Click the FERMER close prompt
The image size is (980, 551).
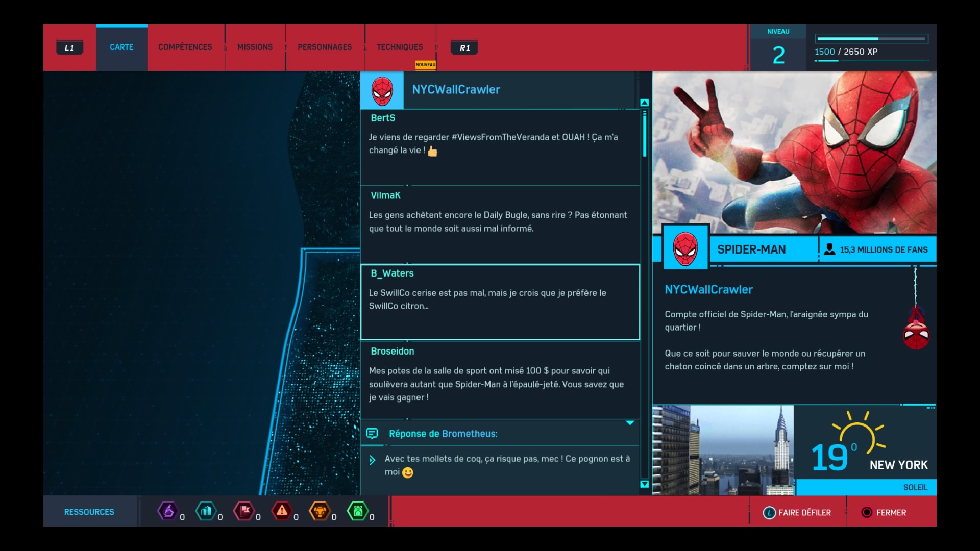884,512
